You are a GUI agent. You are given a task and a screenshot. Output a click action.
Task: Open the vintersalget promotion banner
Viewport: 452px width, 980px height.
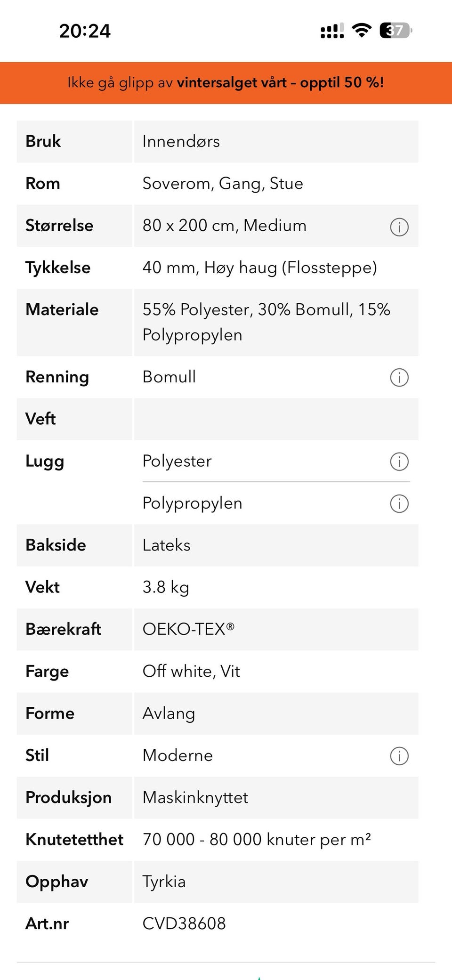click(x=226, y=83)
